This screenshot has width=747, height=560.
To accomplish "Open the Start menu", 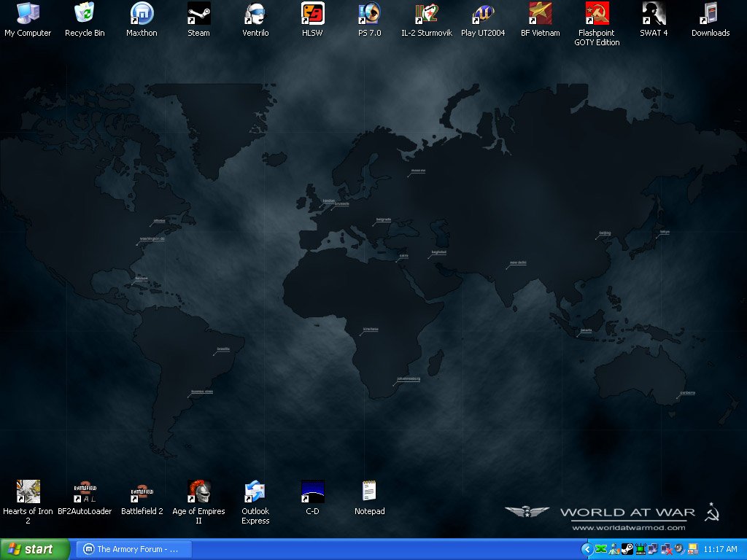I will [35, 549].
